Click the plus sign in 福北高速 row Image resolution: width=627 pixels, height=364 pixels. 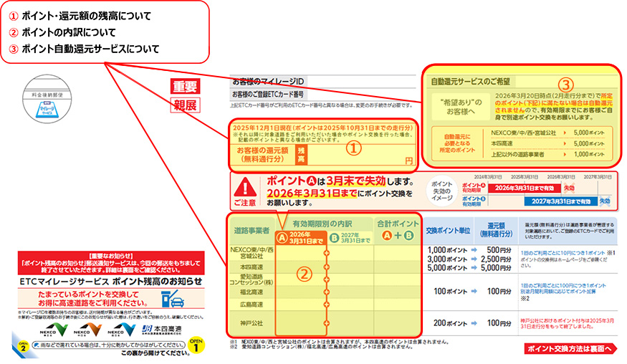[x=326, y=292]
